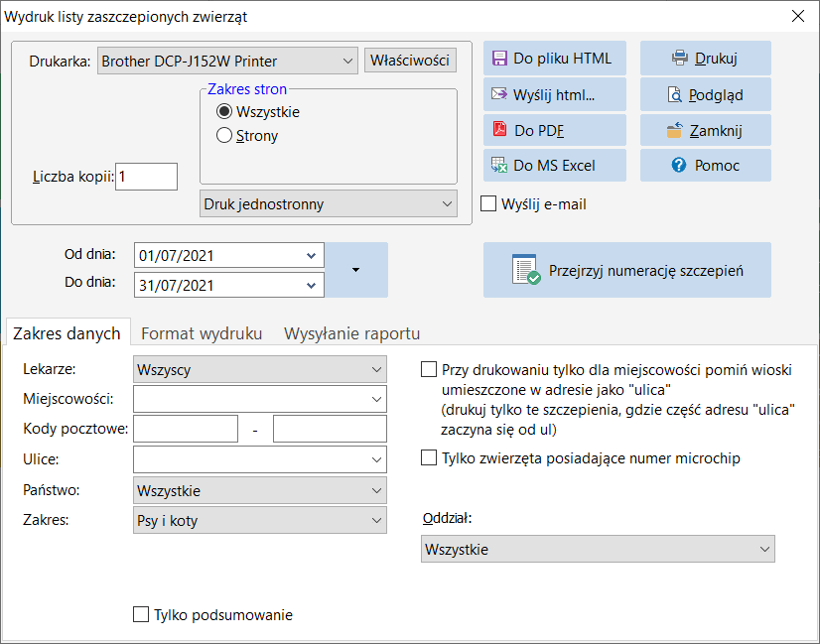Screen dimensions: 820x644
Task: Open the Oddział Wszystkie dropdown
Action: tap(598, 549)
